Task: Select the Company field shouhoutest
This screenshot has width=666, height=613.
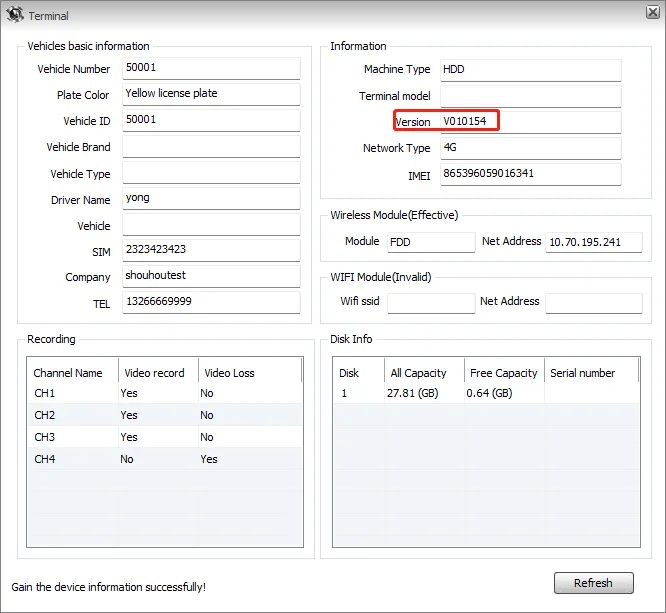Action: point(211,277)
